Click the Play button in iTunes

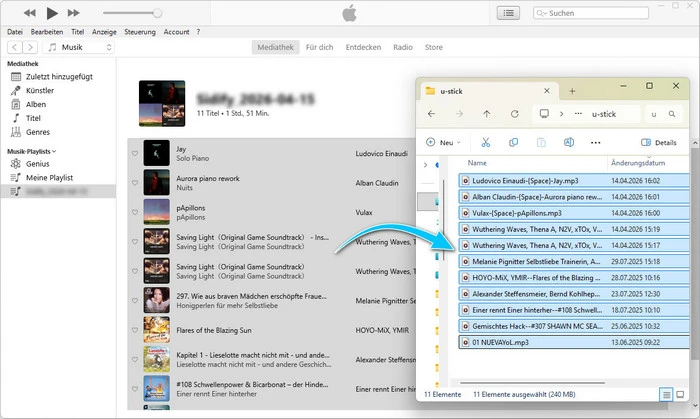[52, 13]
